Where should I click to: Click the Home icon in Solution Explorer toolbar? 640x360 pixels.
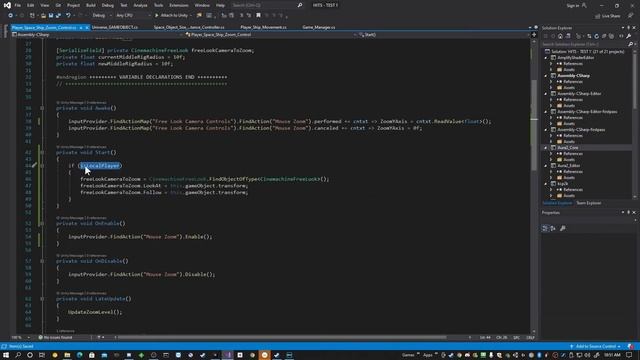(560, 36)
